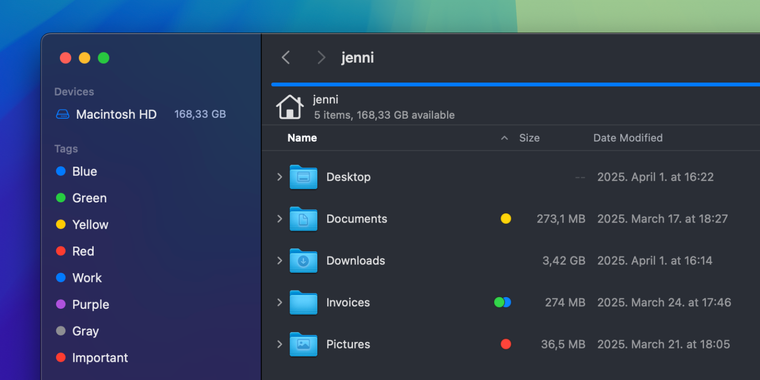Select the Invoices folder icon
Viewport: 760px width, 380px height.
point(303,302)
